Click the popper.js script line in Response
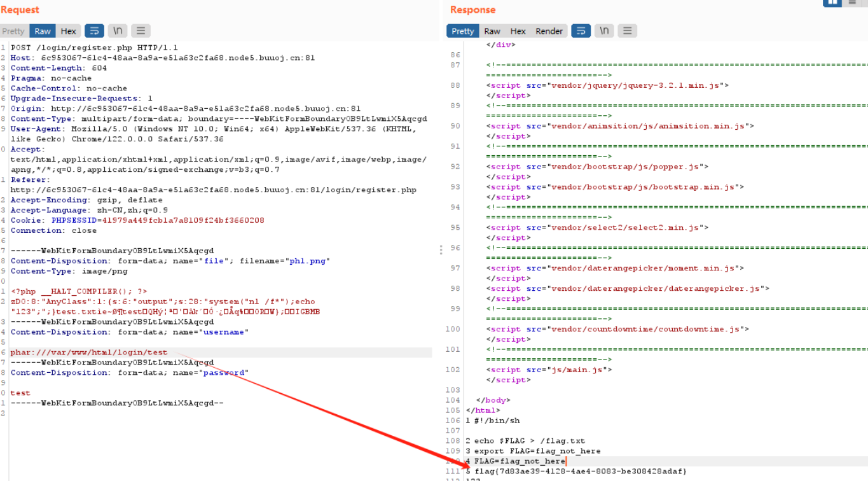 click(x=597, y=167)
